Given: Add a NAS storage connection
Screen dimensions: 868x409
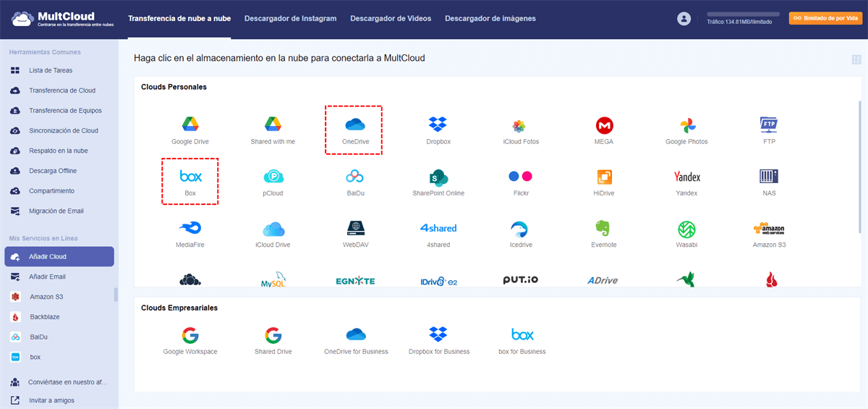Looking at the screenshot, I should [769, 182].
